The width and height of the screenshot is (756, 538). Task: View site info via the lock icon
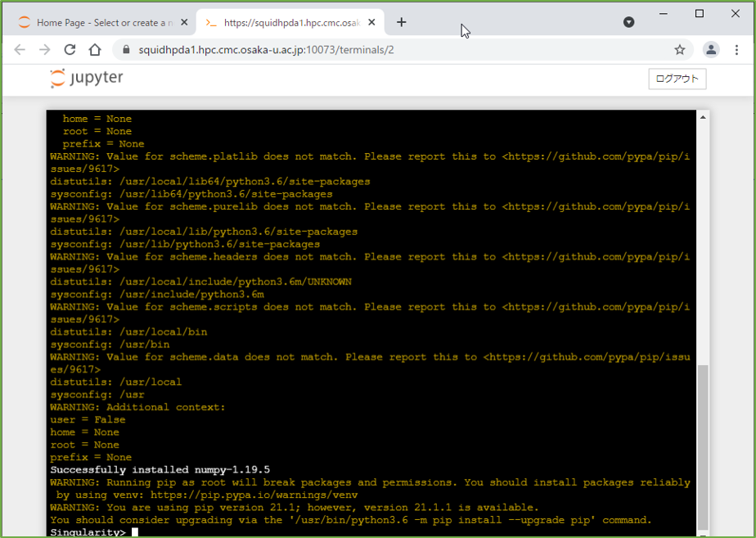coord(126,50)
